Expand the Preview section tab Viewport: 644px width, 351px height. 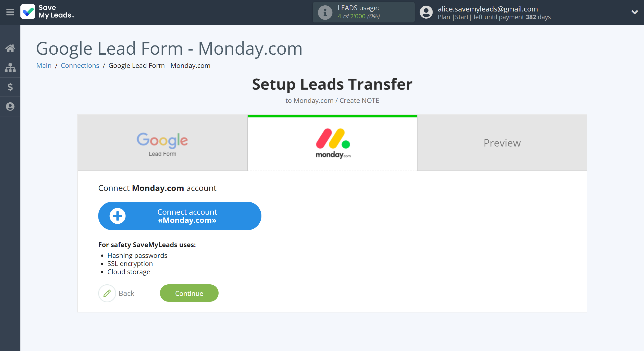(x=502, y=142)
